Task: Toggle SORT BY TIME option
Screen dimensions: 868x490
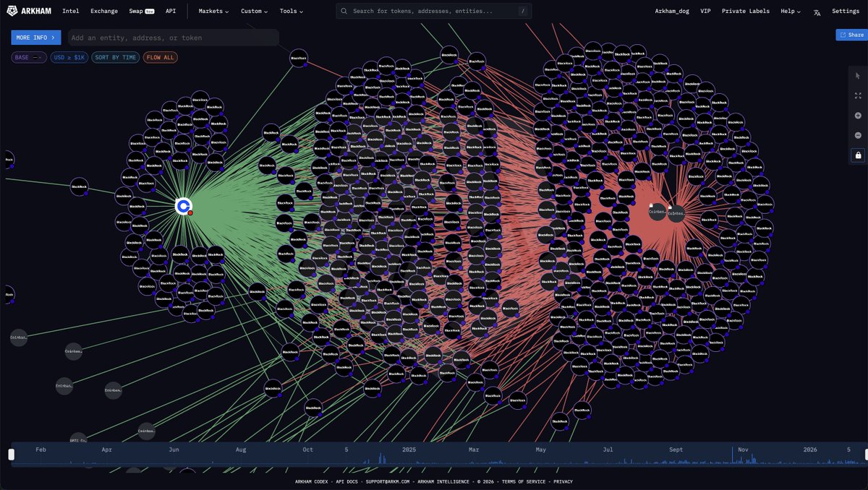Action: click(115, 57)
